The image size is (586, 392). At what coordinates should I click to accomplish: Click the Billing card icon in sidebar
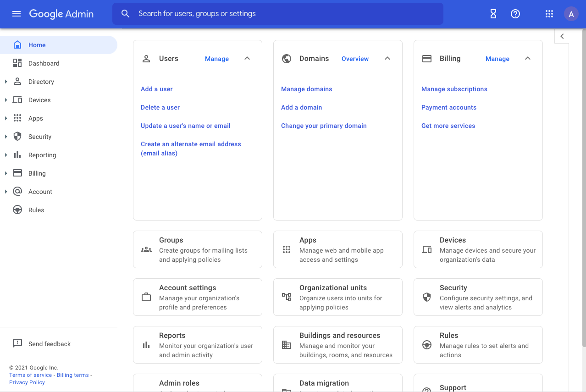click(17, 173)
